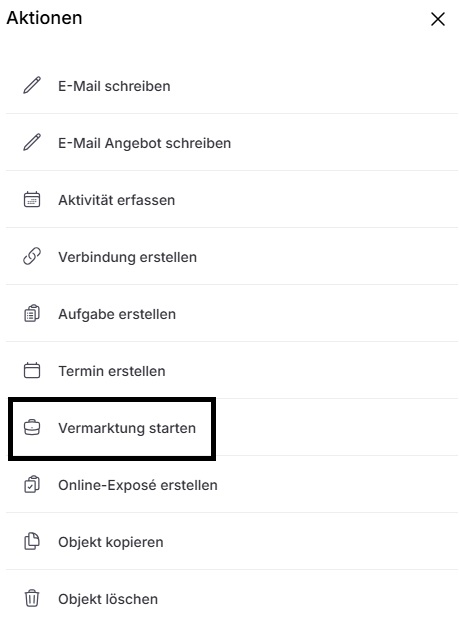Start marketing via Vermarktung starten
The image size is (459, 626).
click(232, 428)
